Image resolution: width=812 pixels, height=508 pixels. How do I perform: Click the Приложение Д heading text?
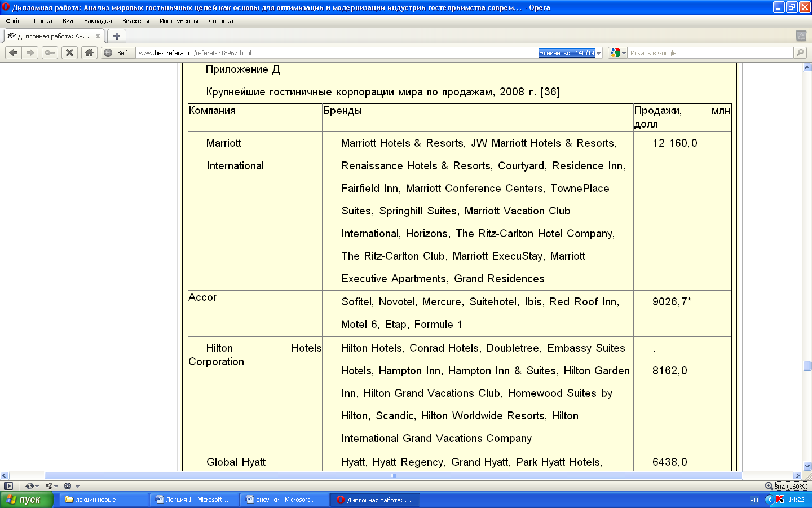coord(242,69)
